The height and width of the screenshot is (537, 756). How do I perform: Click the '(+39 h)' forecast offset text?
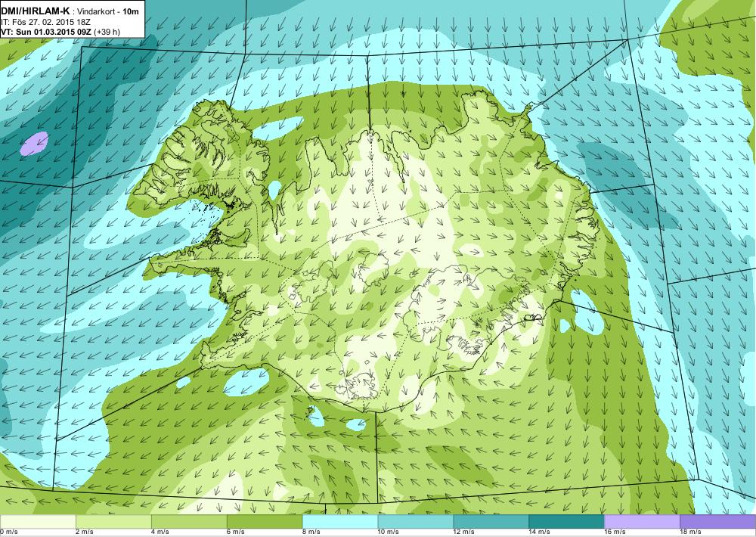click(107, 32)
